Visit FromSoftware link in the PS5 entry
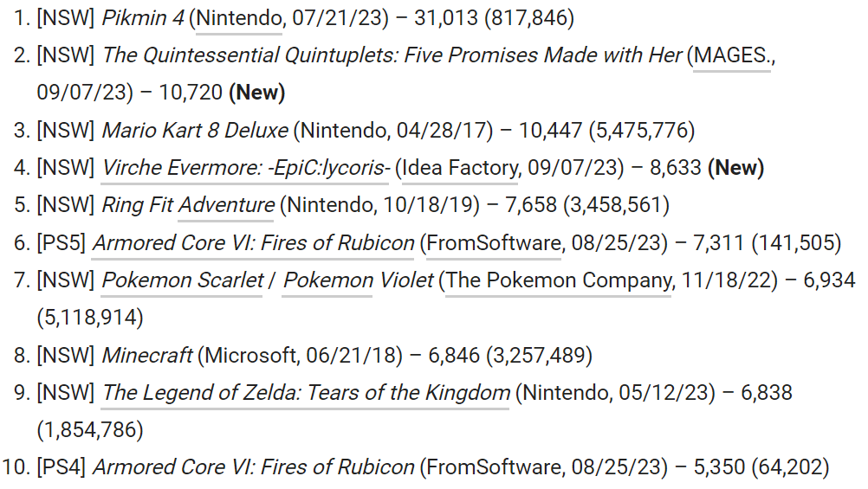The width and height of the screenshot is (868, 489). pos(494,243)
